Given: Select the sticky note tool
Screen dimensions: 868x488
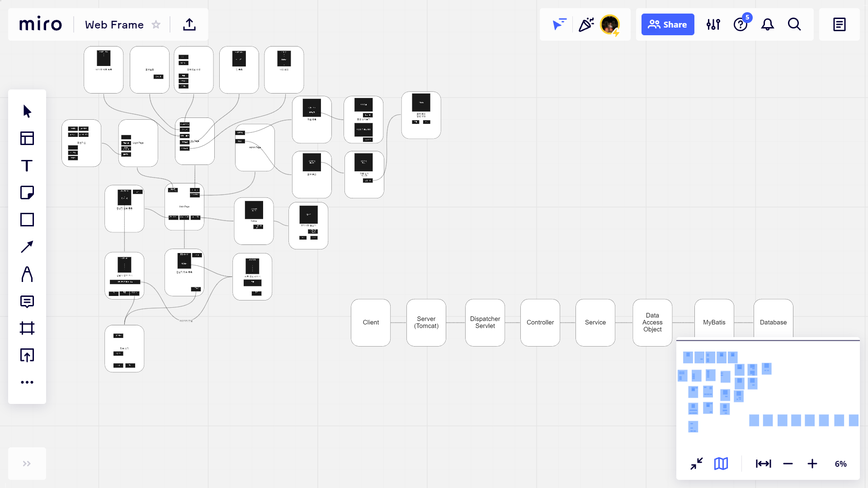Looking at the screenshot, I should 27,192.
